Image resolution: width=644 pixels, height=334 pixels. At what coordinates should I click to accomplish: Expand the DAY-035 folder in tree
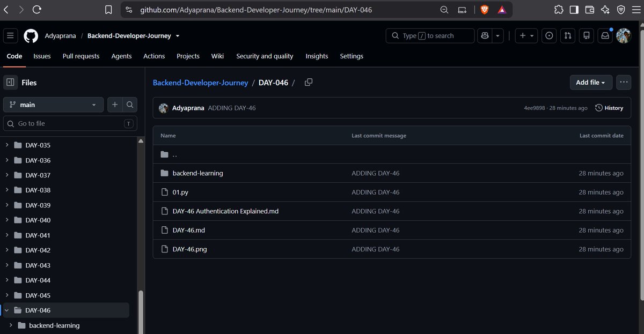click(7, 145)
